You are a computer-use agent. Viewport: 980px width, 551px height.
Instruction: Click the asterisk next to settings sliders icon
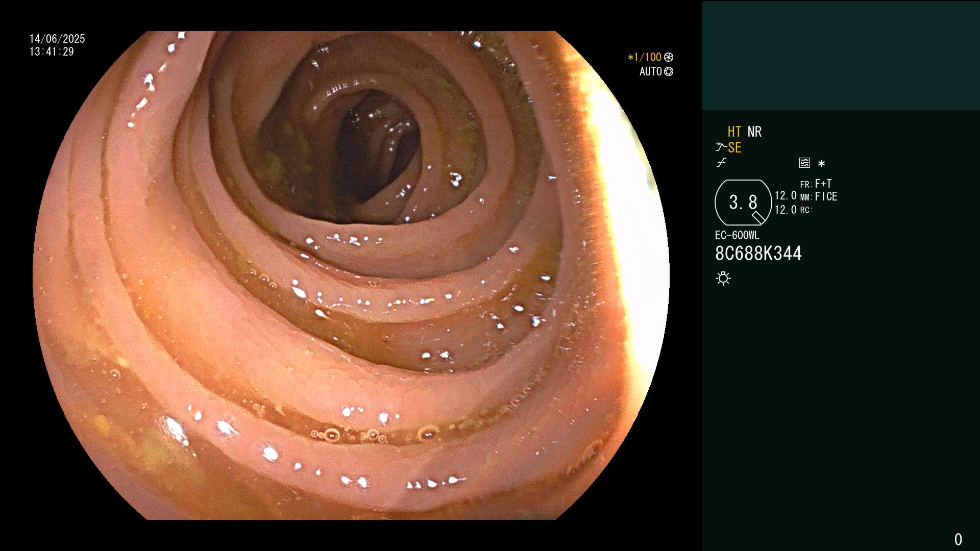point(821,163)
